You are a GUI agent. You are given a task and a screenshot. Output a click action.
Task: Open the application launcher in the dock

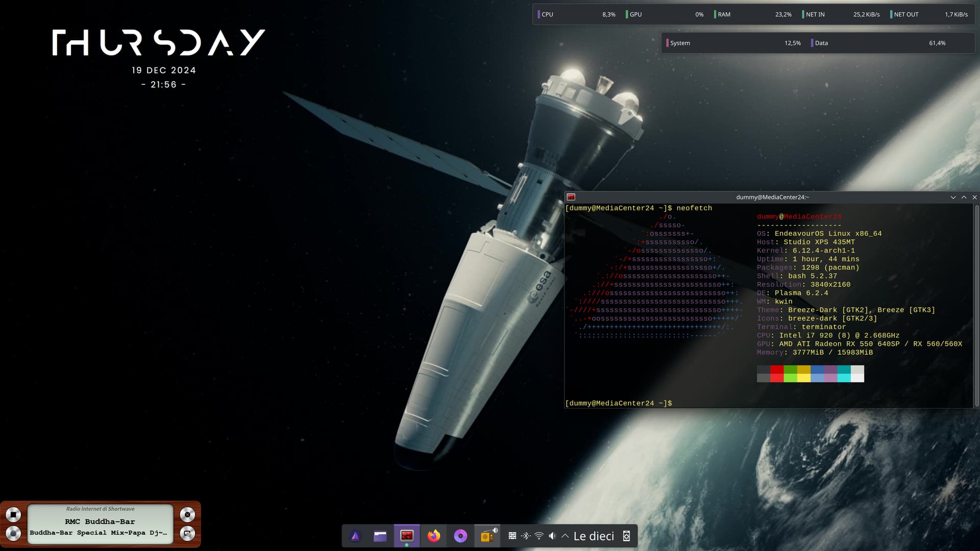click(x=355, y=536)
